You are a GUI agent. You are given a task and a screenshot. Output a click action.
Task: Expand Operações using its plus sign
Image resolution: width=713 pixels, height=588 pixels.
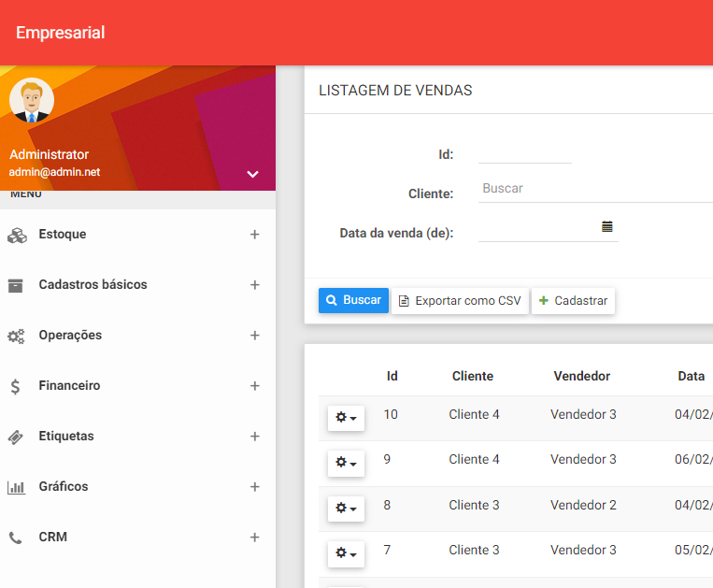[x=254, y=336]
